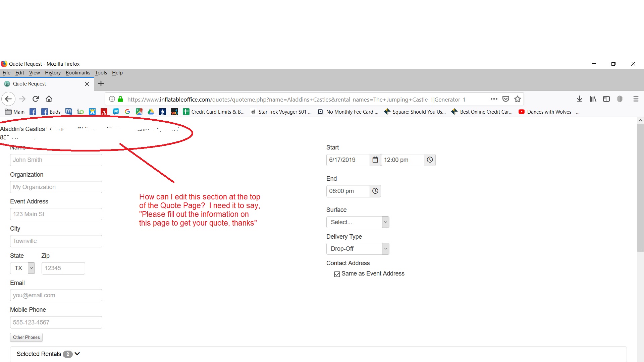Open Library icon in toolbar
The height and width of the screenshot is (362, 644).
pyautogui.click(x=593, y=99)
